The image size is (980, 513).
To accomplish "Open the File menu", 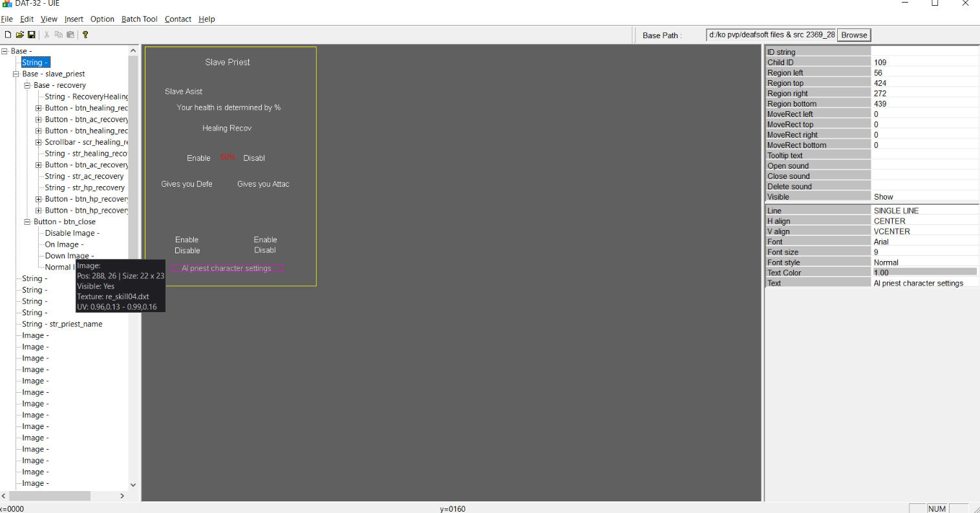I will pos(7,19).
